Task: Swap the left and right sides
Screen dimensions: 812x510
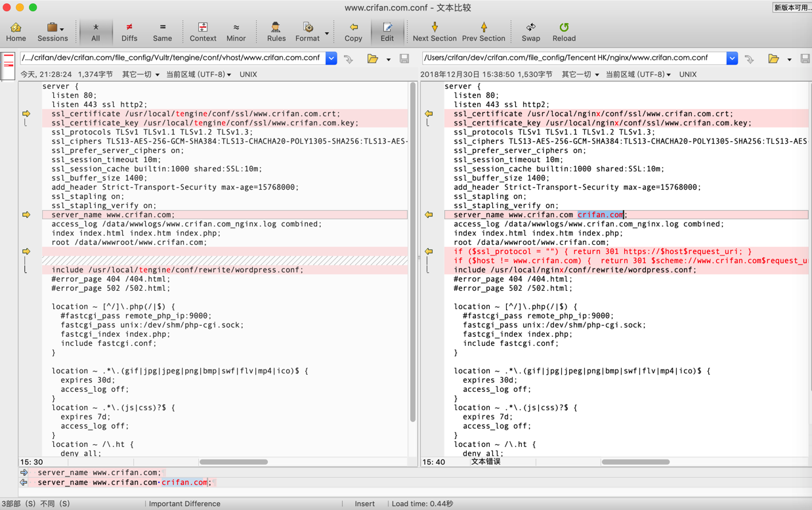Action: click(530, 32)
